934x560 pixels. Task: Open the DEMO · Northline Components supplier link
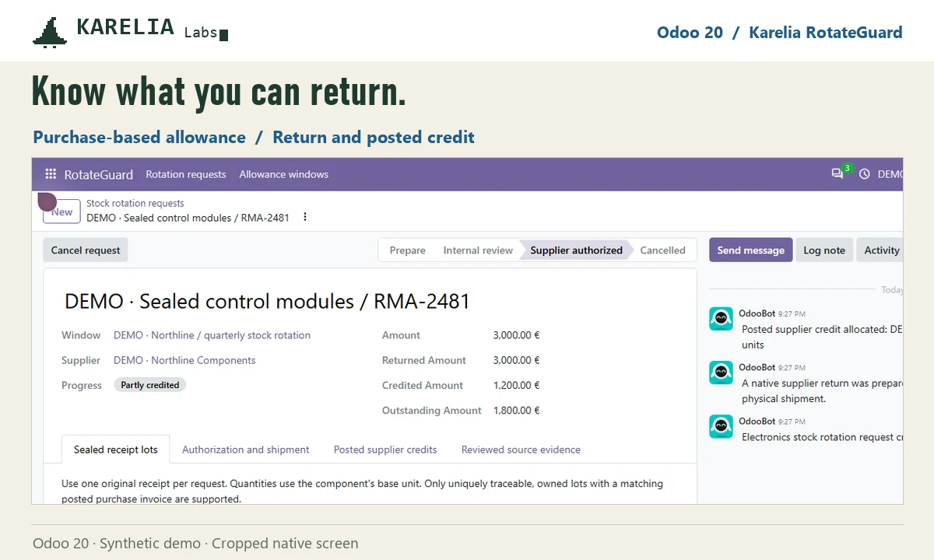184,360
